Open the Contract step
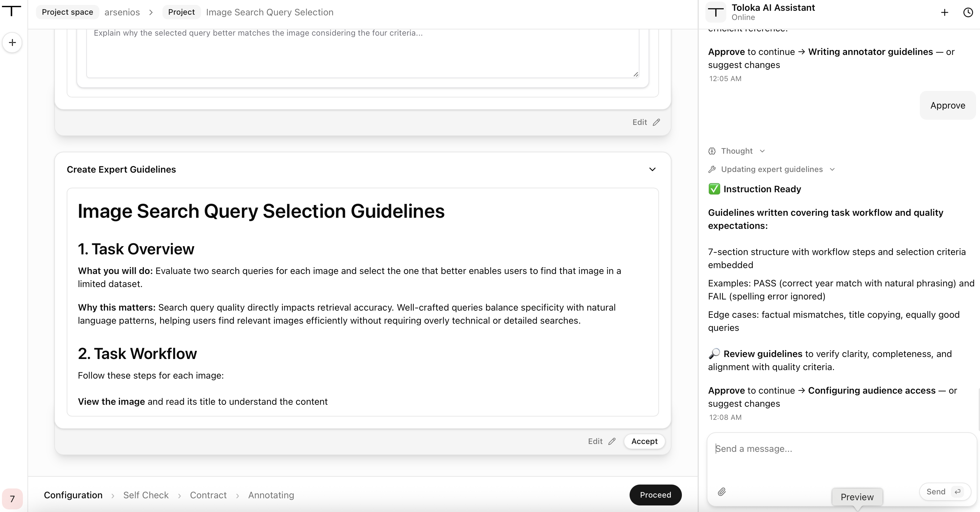Viewport: 980px width, 512px height. coord(208,495)
